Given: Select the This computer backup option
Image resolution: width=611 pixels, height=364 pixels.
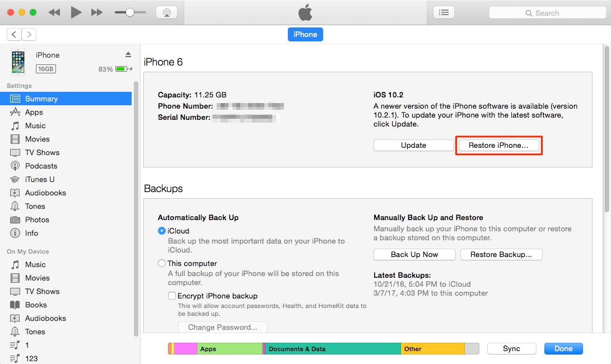Looking at the screenshot, I should tap(162, 263).
